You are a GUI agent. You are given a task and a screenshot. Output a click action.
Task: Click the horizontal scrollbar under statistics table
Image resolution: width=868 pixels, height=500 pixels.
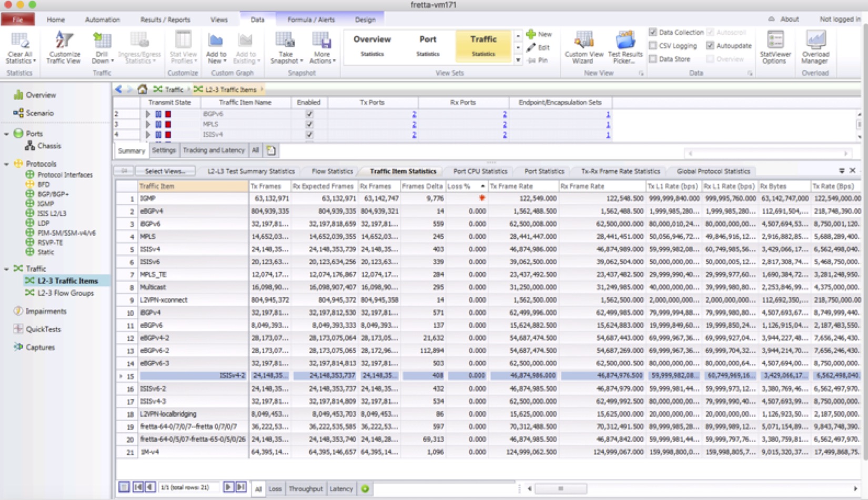[561, 488]
